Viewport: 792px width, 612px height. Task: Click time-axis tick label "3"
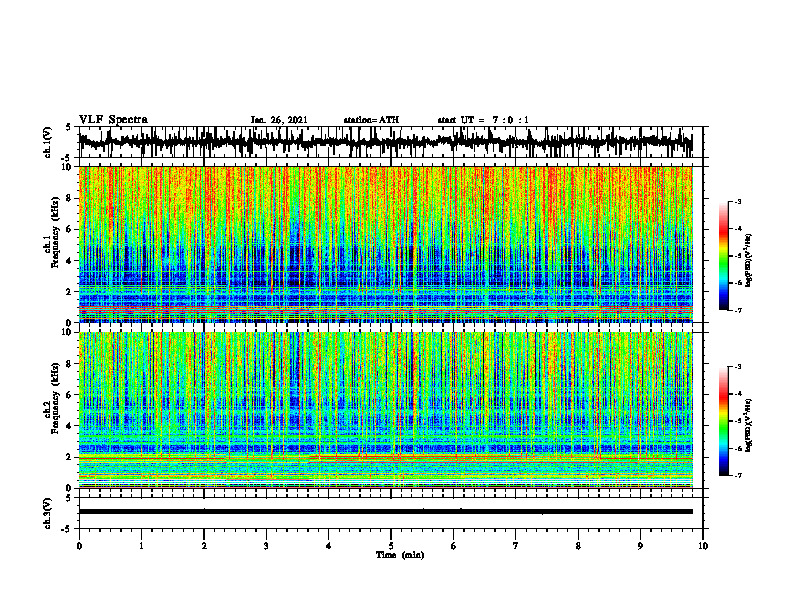click(266, 546)
